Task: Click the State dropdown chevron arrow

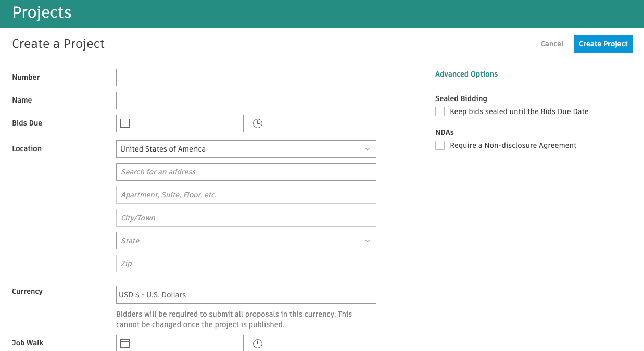Action: click(368, 241)
